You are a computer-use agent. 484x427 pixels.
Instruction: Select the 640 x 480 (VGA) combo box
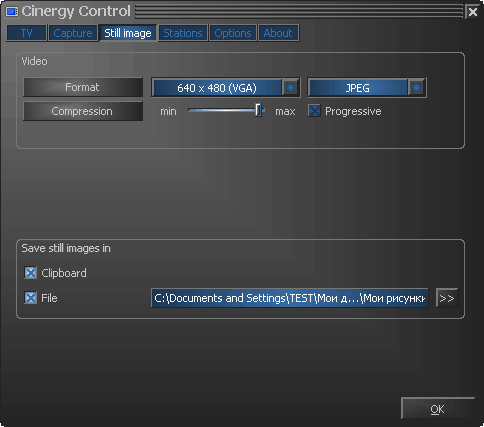click(226, 88)
